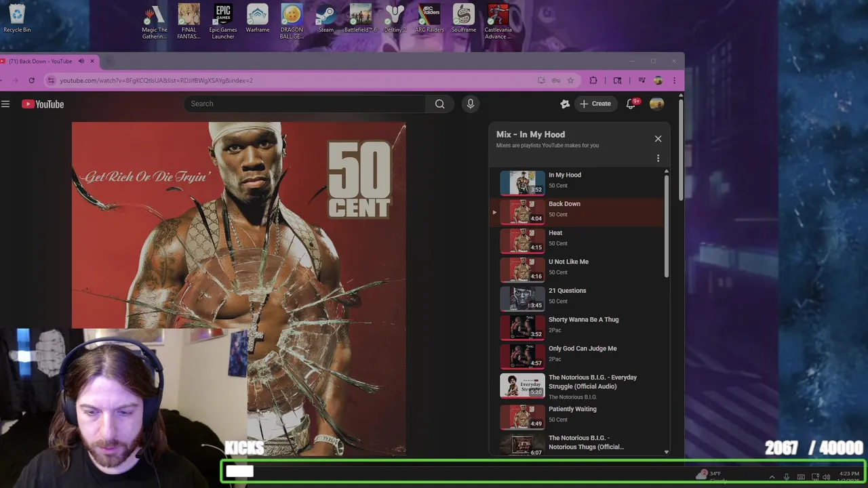Launch Magic The Gathering desktop shortcut

coord(155,22)
